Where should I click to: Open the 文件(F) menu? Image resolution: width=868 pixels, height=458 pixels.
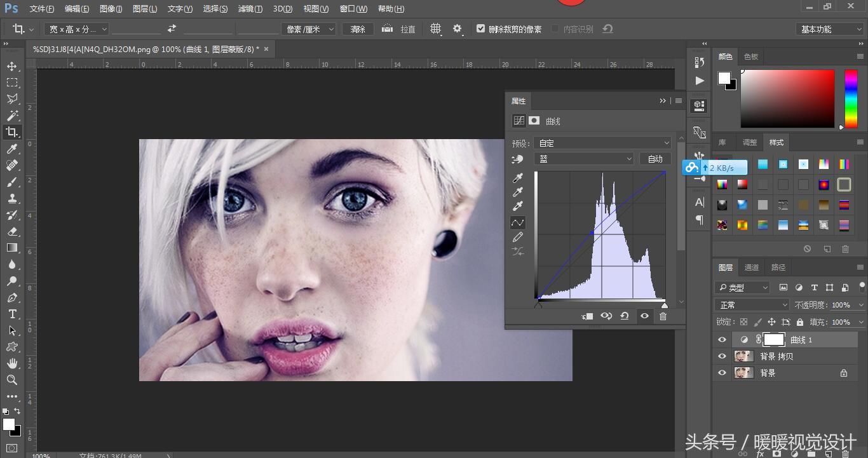click(42, 9)
